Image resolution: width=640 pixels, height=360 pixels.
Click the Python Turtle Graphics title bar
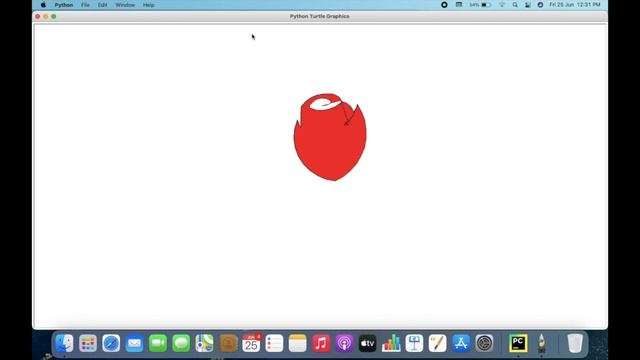click(x=320, y=16)
